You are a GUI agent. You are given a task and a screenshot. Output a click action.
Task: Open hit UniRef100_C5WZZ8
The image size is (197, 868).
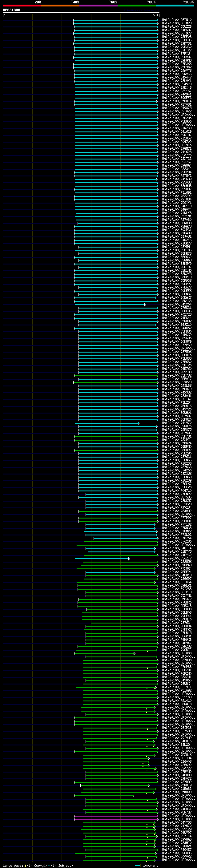[177, 26]
